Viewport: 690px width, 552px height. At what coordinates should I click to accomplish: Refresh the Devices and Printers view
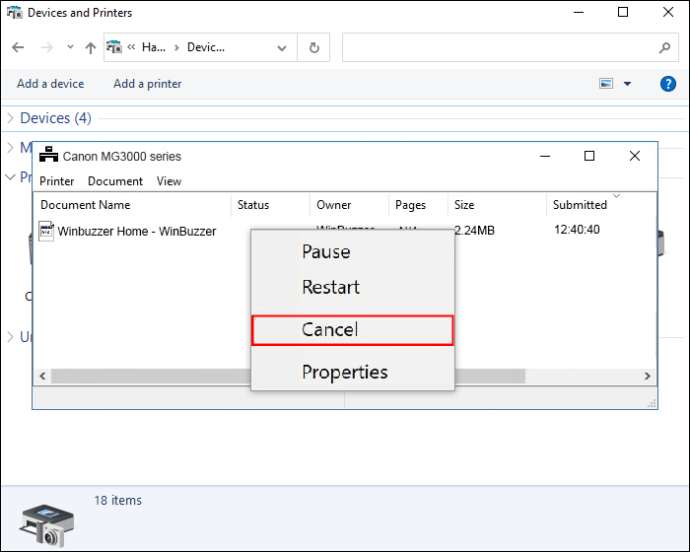coord(314,48)
